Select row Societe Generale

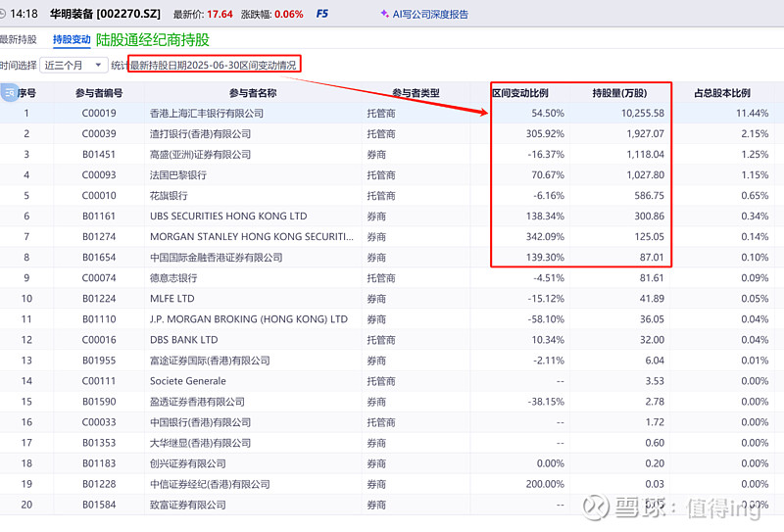pos(392,381)
